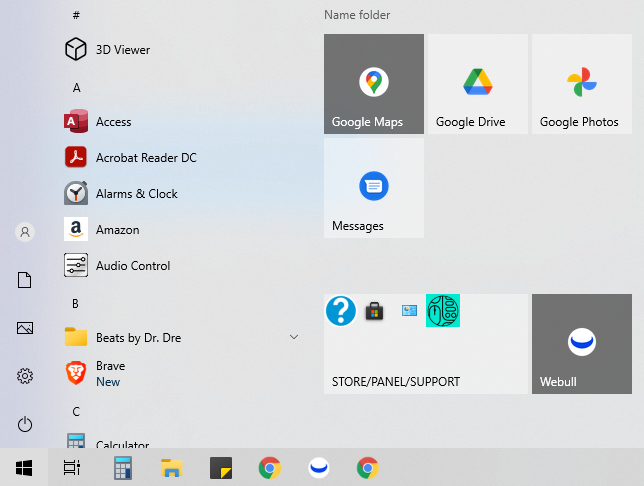Open File Explorer from the taskbar
The image size is (644, 486).
tap(171, 468)
